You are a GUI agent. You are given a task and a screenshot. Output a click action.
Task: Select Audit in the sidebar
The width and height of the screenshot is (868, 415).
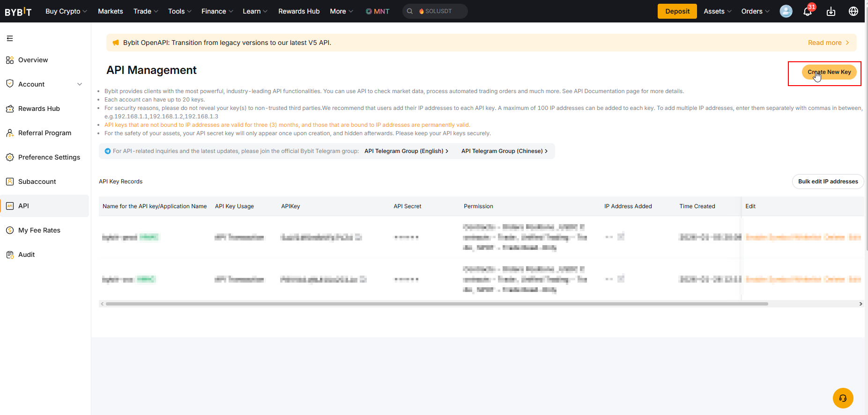tap(26, 255)
